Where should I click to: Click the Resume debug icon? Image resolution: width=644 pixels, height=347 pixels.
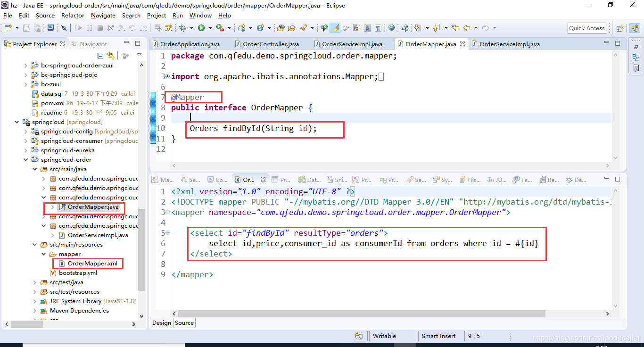coord(78,28)
